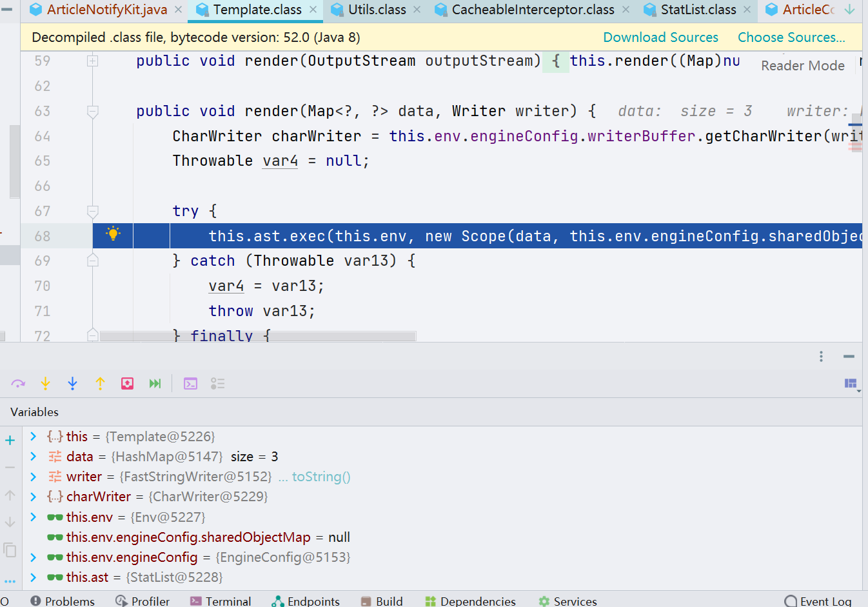Click the toString() link beside writer
Screen dimensions: 868x607
point(321,477)
